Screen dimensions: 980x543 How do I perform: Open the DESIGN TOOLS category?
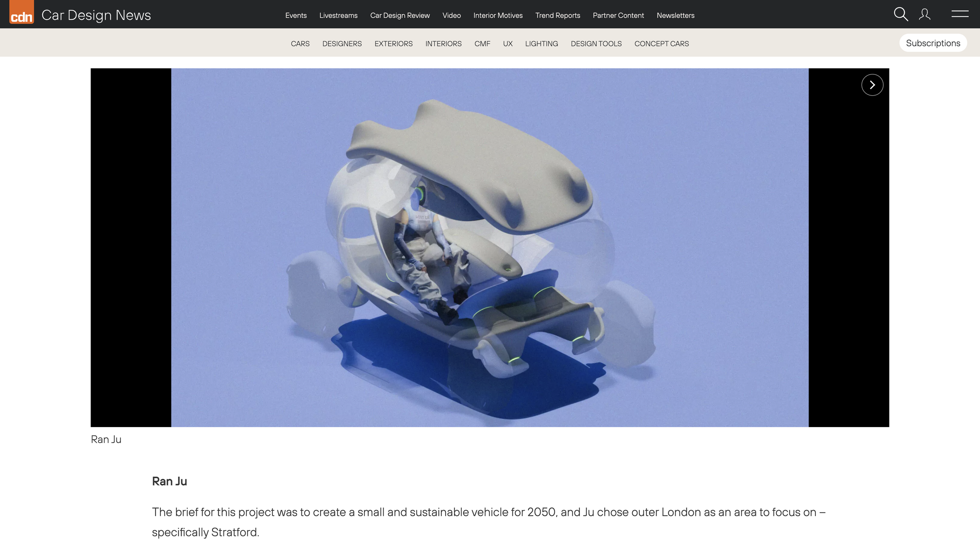pyautogui.click(x=596, y=44)
